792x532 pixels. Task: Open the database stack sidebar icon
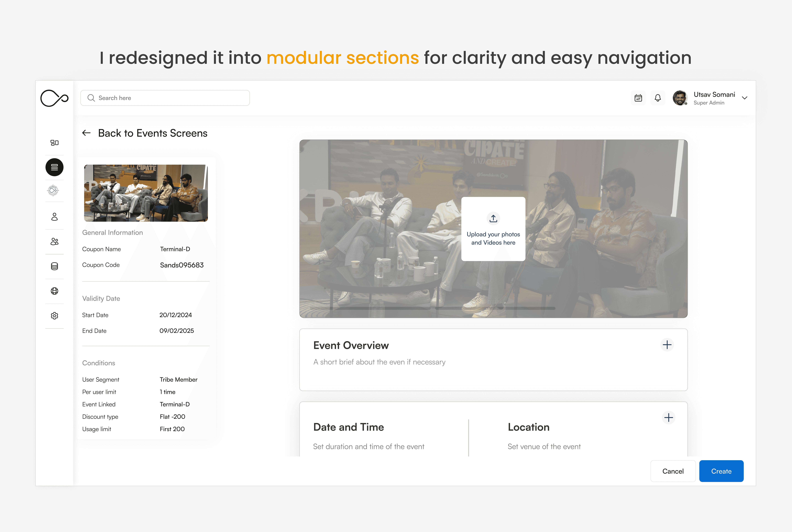54,266
